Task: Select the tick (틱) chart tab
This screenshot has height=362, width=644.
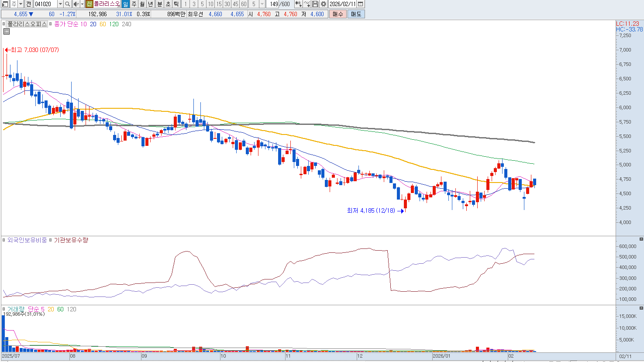Action: [176, 4]
